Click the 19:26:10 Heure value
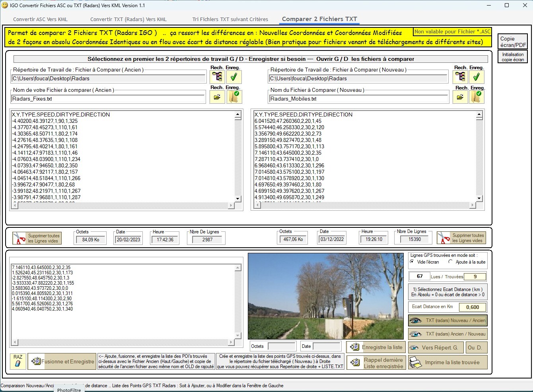Image resolution: width=533 pixels, height=392 pixels. (373, 239)
